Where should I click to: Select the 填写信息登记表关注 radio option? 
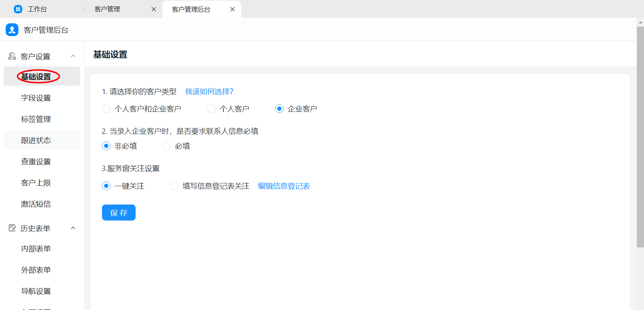click(174, 186)
